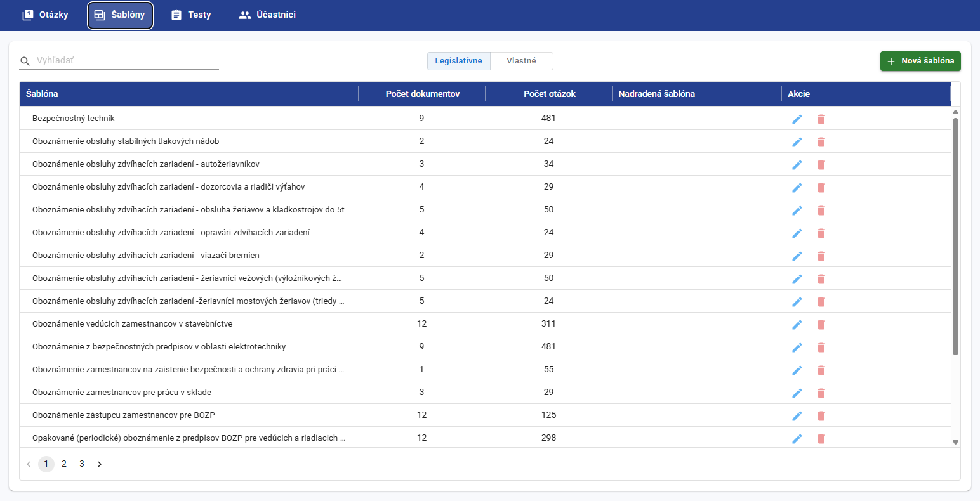Delete the zástupcu zamestnancov pre BOZP template
Screen dimensions: 980x501
pyautogui.click(x=821, y=416)
